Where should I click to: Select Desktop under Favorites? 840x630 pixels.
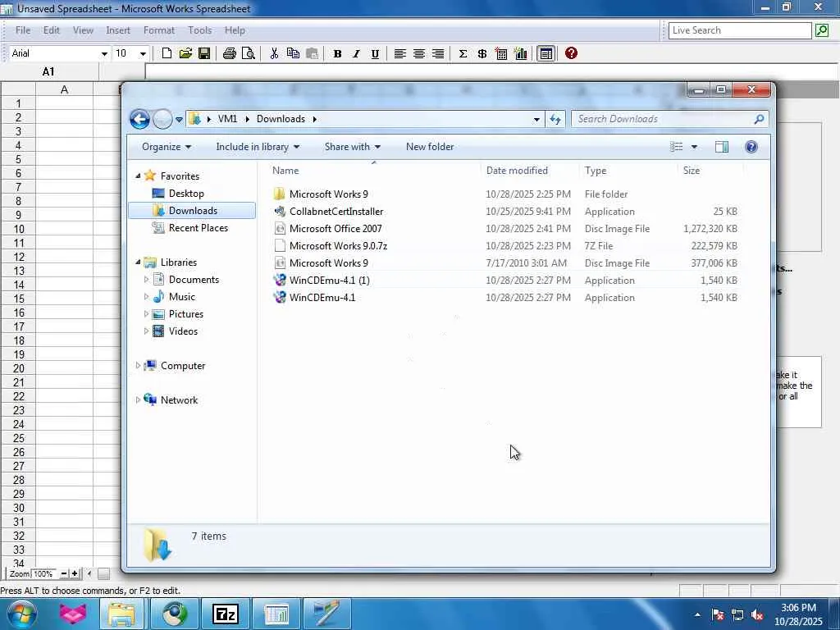185,194
